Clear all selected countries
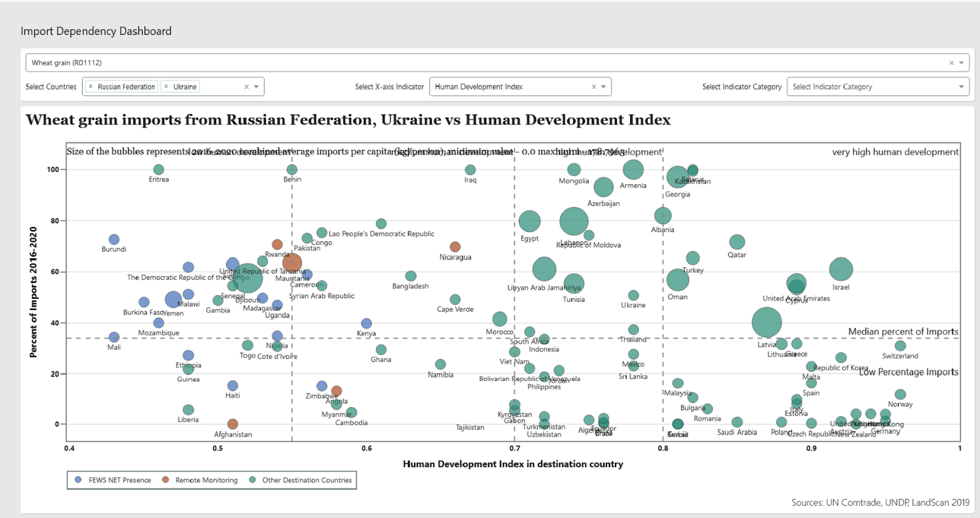980x518 pixels. (x=246, y=87)
